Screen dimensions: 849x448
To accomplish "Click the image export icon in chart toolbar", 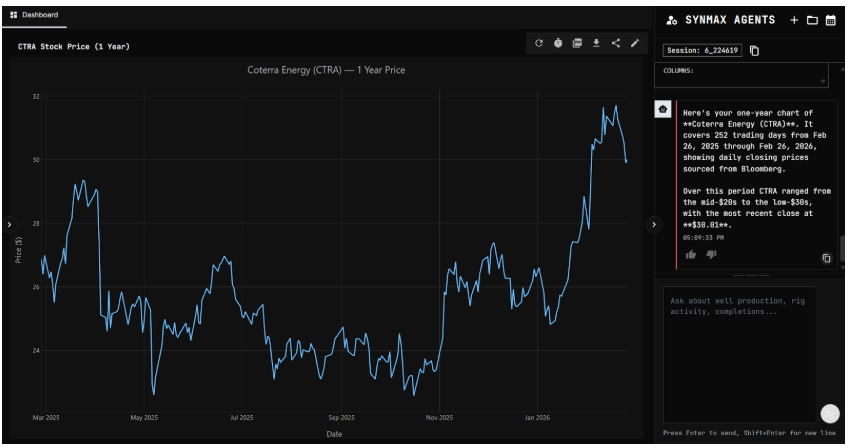I will coord(577,43).
